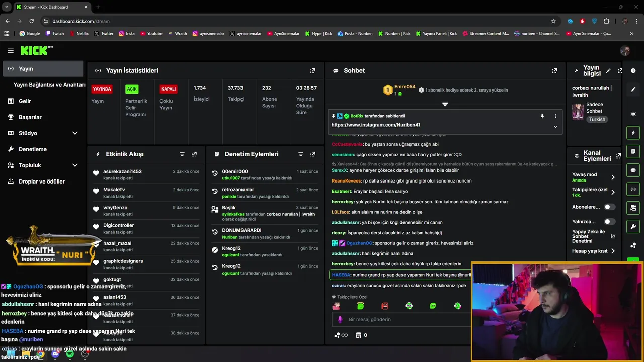The width and height of the screenshot is (644, 362).
Task: Open the Netflix bookmark
Action: [x=78, y=34]
